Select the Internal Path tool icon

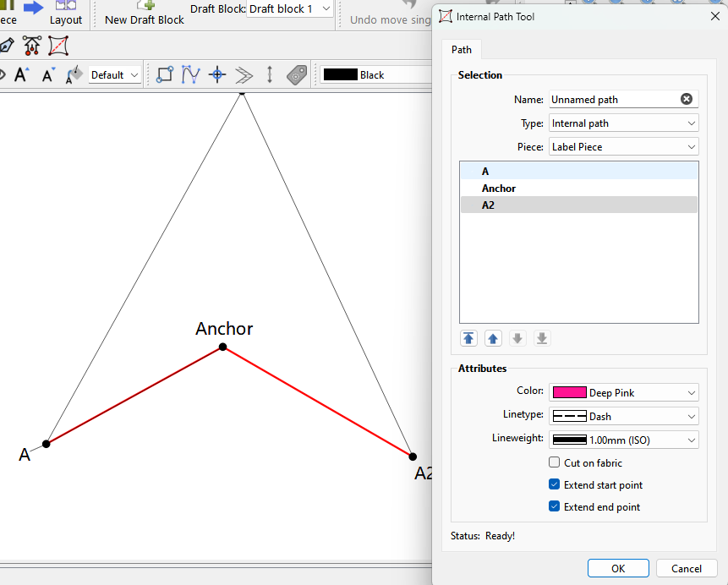[58, 46]
